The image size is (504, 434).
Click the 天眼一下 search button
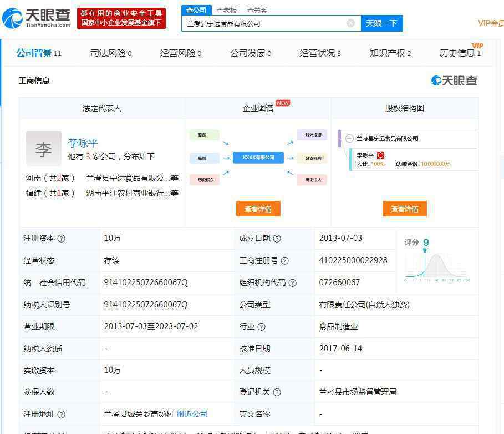point(381,23)
